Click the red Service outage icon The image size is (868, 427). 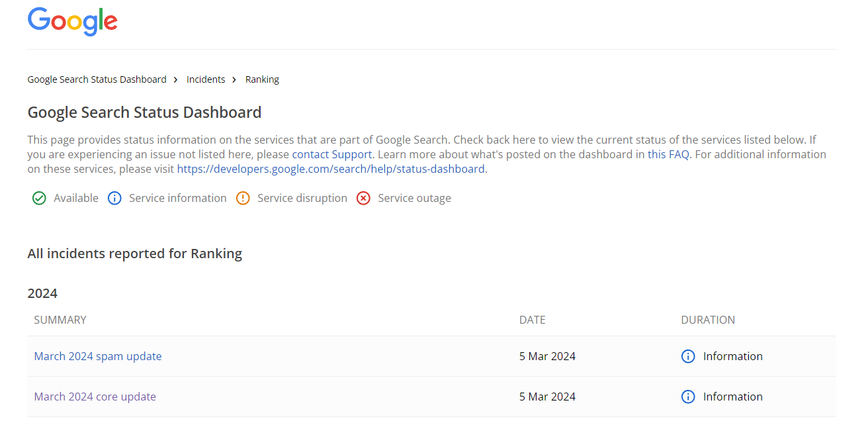(x=363, y=198)
